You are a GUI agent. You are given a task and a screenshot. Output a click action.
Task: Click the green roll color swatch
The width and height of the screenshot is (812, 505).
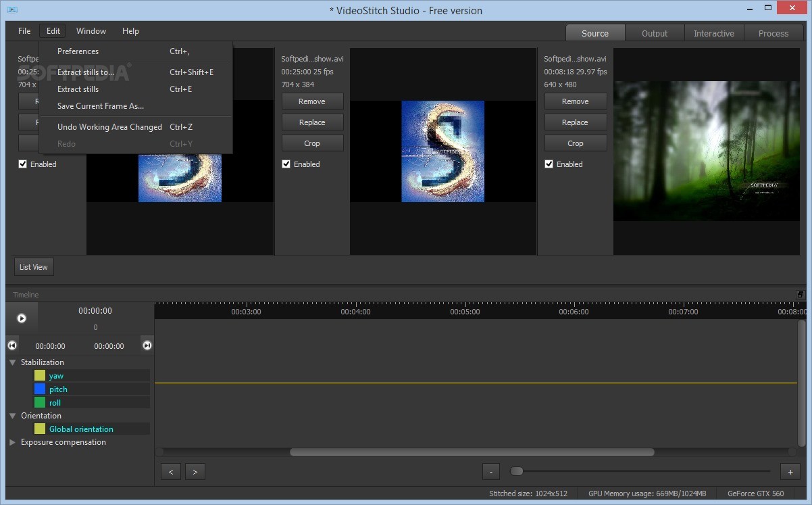(40, 403)
